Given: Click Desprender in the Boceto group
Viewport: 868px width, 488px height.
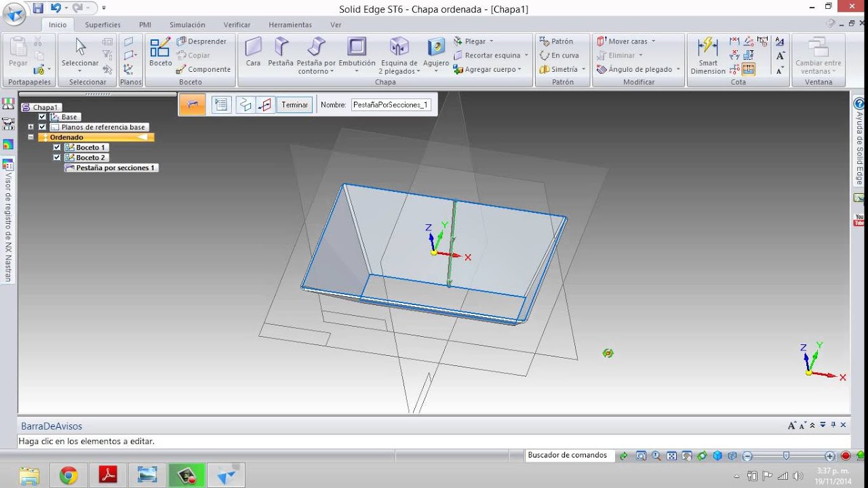Looking at the screenshot, I should click(201, 41).
